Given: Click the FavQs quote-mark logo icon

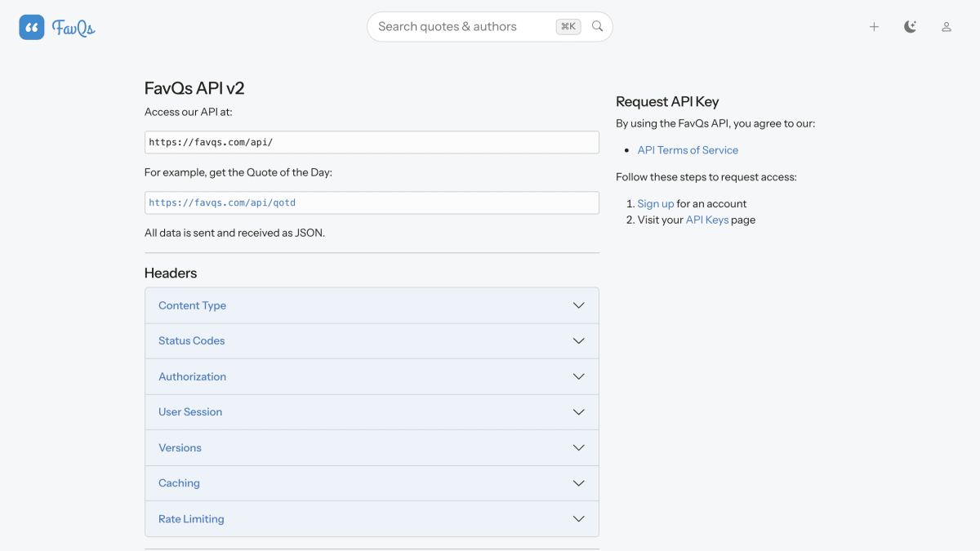Looking at the screenshot, I should coord(32,27).
